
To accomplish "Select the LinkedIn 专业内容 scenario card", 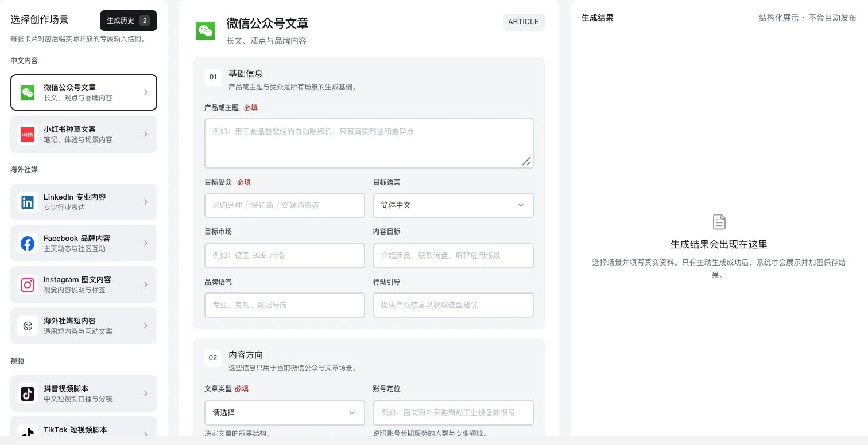I will click(84, 202).
